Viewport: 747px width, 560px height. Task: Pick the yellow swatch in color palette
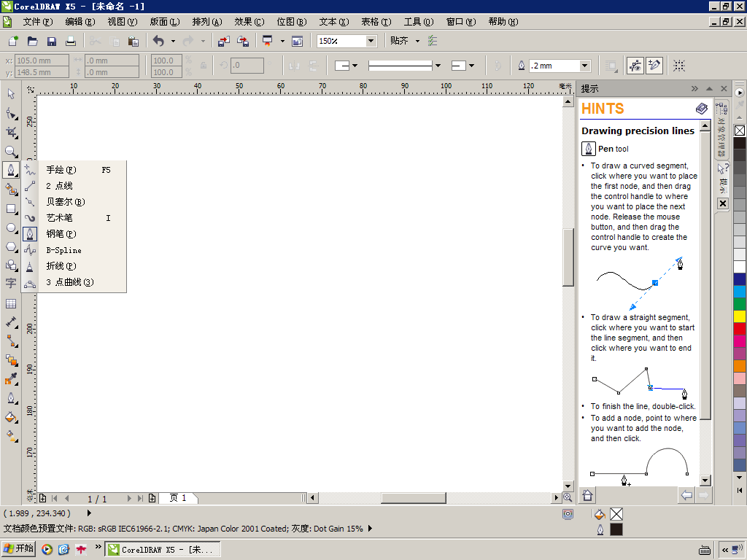[740, 316]
